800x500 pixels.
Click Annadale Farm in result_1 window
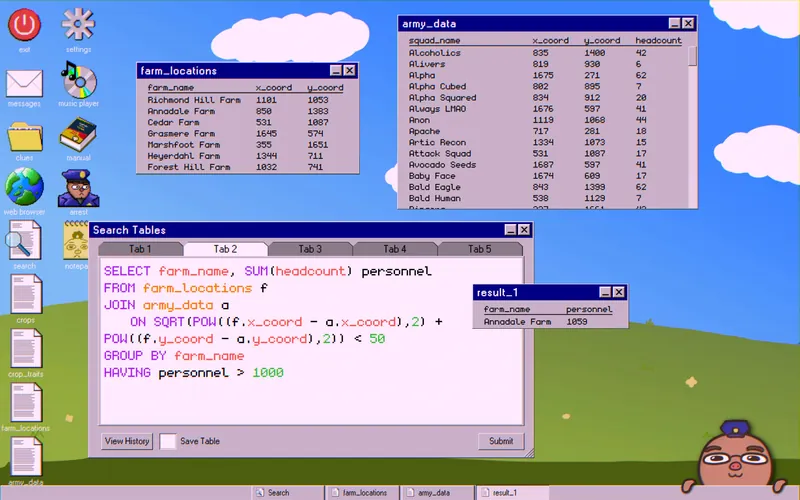click(517, 322)
